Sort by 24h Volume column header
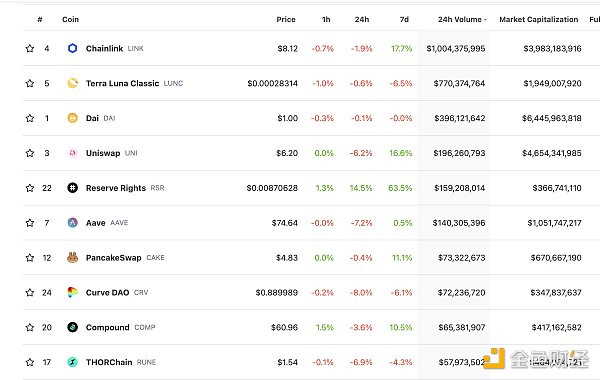Image resolution: width=600 pixels, height=380 pixels. point(462,20)
